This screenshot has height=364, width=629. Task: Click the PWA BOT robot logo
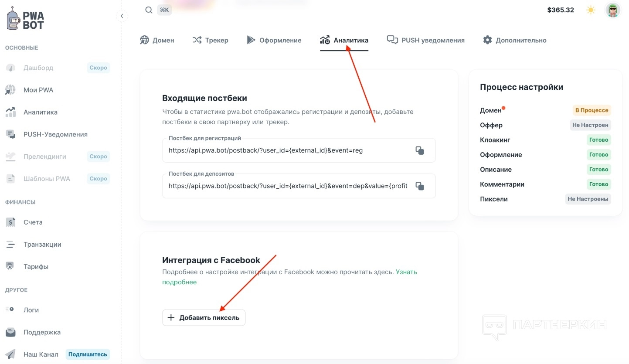pos(25,20)
